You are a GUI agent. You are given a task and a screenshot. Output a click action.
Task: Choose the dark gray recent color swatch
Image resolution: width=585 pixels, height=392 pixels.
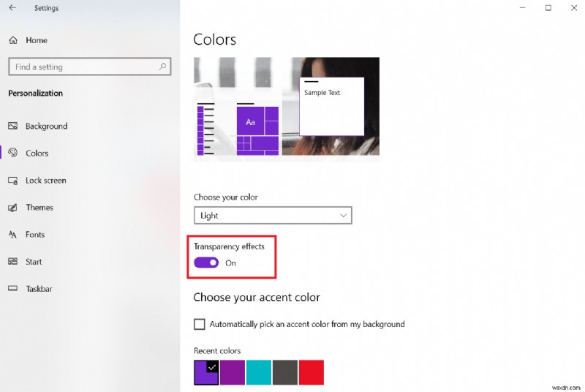(x=285, y=372)
